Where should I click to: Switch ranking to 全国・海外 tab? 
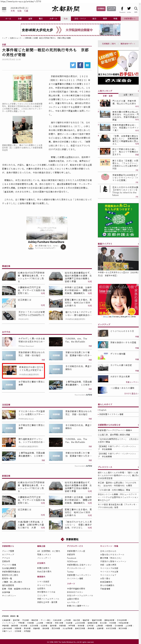point(128,95)
